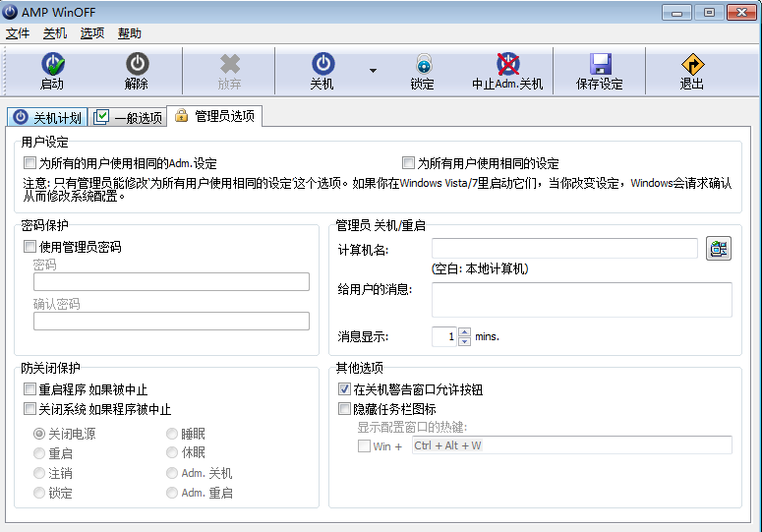Switch to the 关机计划 tab
This screenshot has height=532, width=762.
[x=47, y=118]
